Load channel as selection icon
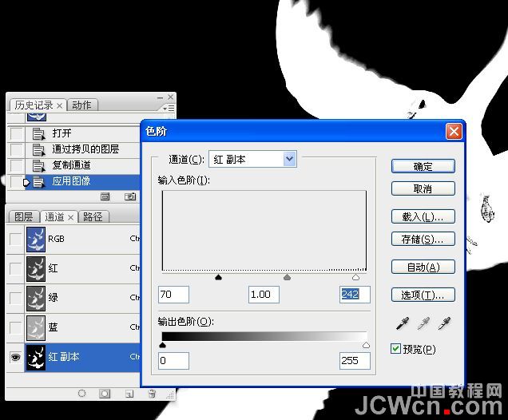The image size is (508, 420). [x=81, y=394]
